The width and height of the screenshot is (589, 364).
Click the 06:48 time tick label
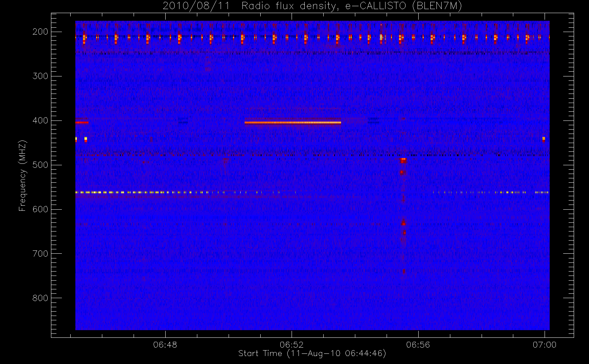[x=165, y=345]
